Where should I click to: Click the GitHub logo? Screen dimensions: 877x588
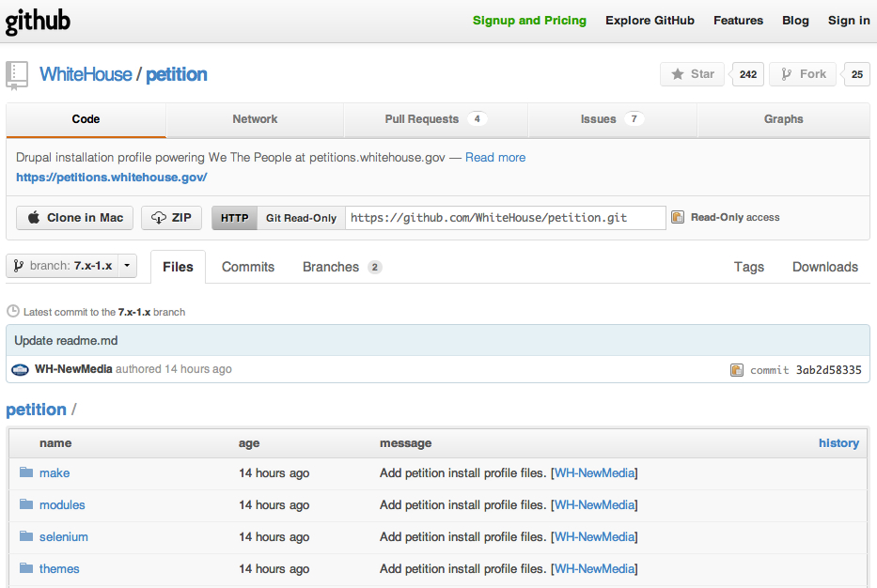coord(37,20)
